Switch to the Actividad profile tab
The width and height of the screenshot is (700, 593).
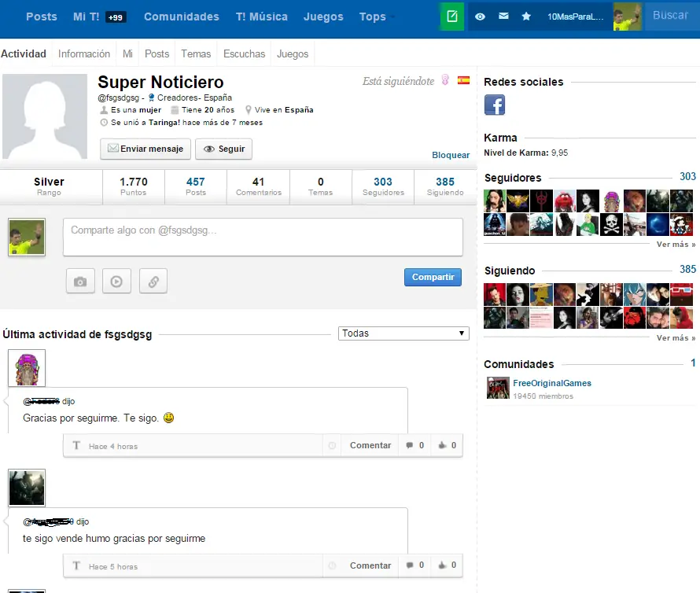[24, 53]
